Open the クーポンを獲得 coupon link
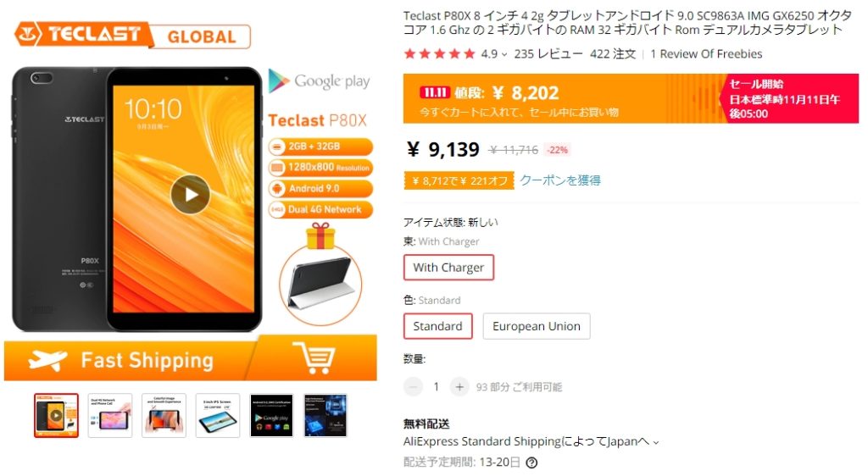868x476 pixels. pyautogui.click(x=560, y=180)
